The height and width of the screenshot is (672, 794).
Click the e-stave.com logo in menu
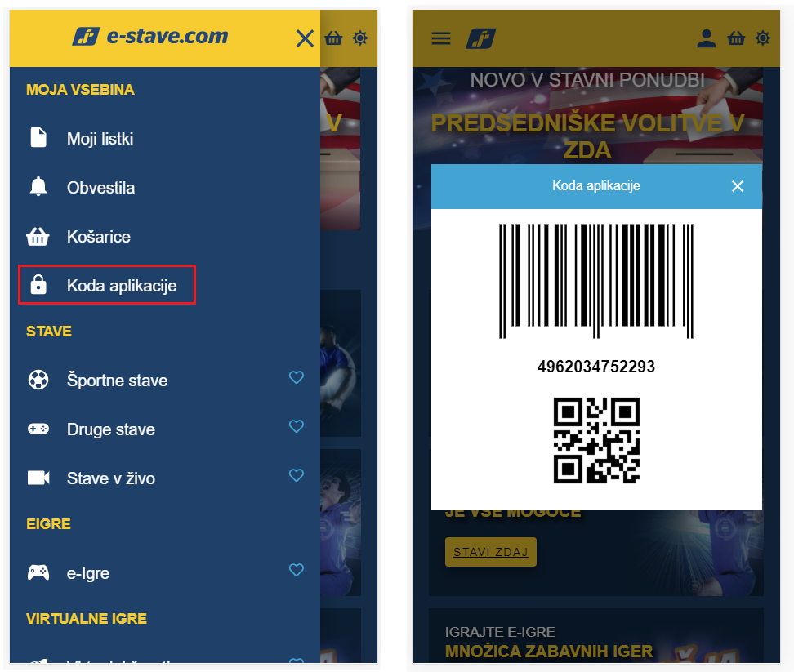[149, 37]
